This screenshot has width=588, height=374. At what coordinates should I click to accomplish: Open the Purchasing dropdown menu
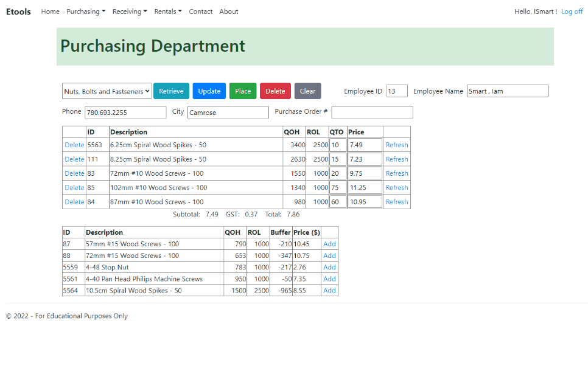point(85,11)
